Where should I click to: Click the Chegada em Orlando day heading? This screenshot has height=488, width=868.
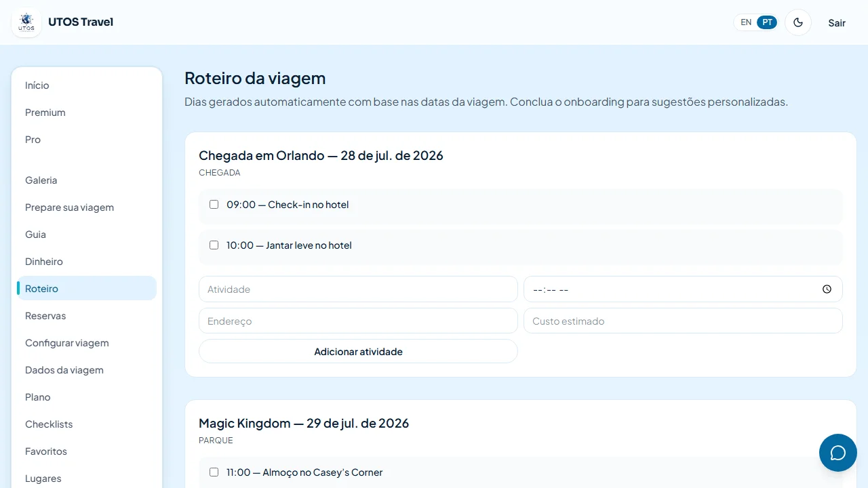pyautogui.click(x=321, y=155)
